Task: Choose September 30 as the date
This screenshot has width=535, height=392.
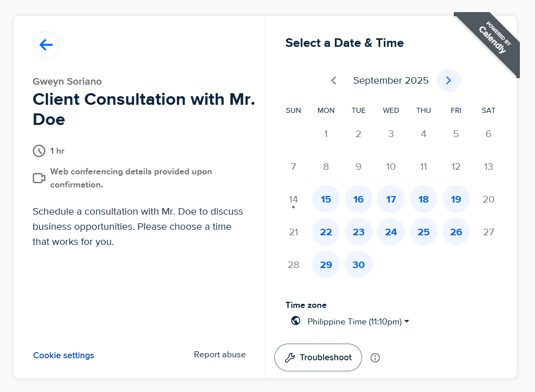Action: (x=359, y=265)
